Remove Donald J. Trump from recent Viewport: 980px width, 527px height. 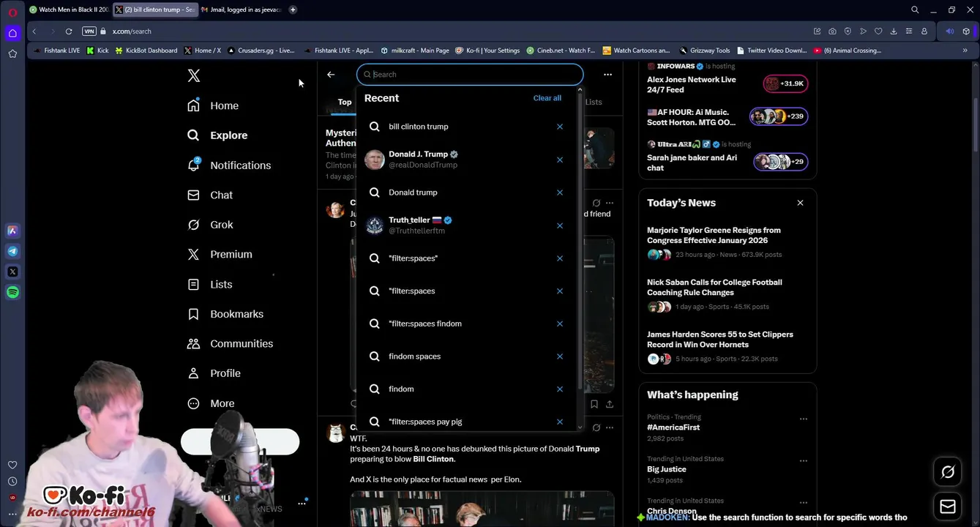[560, 160]
